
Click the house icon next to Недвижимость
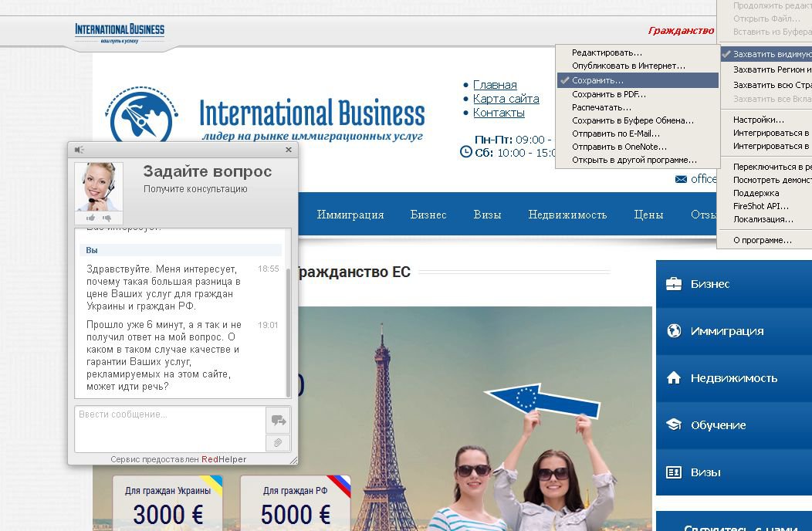674,378
